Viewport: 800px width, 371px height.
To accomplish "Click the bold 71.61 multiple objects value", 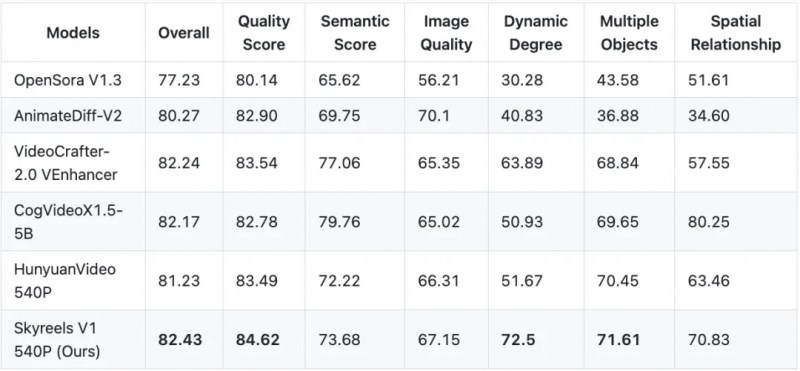I will click(x=618, y=340).
